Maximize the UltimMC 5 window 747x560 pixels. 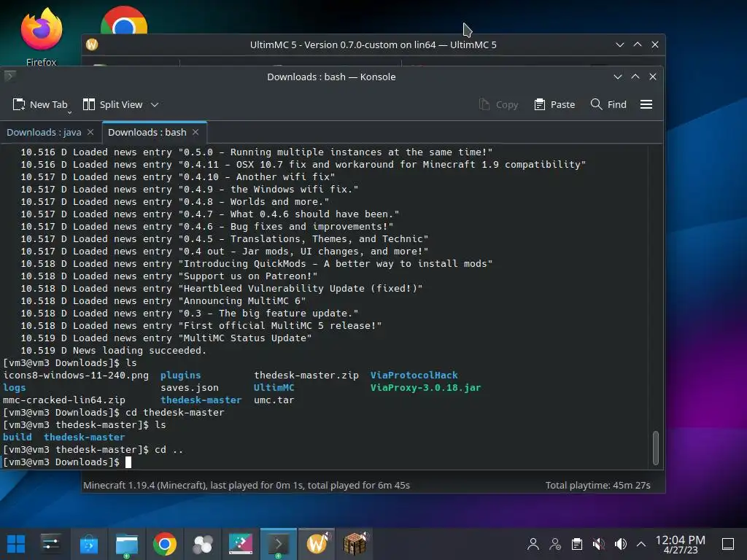638,44
